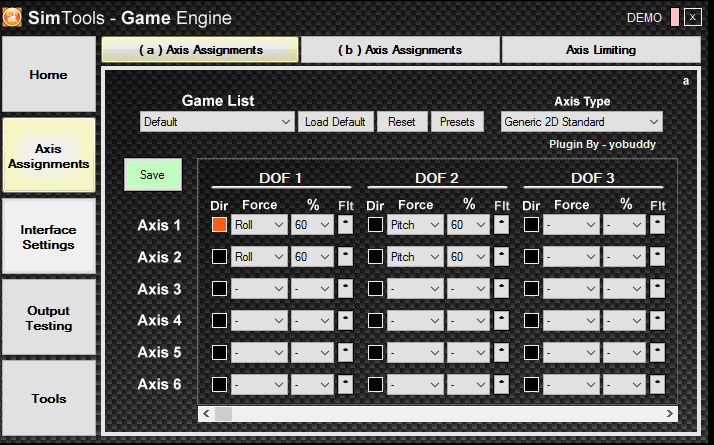Open Axis 1 DOF 3 filter button

657,225
